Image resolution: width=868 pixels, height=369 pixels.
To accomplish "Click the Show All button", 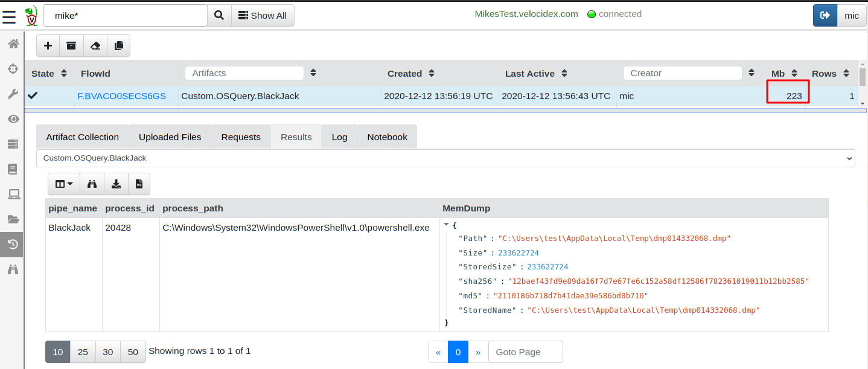I will point(263,16).
